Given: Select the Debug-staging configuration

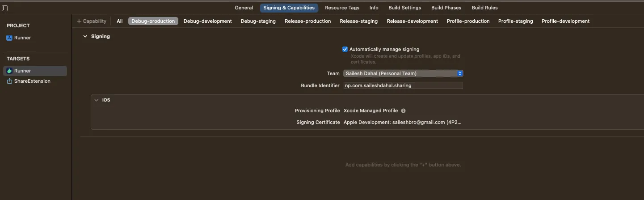Looking at the screenshot, I should click(258, 21).
